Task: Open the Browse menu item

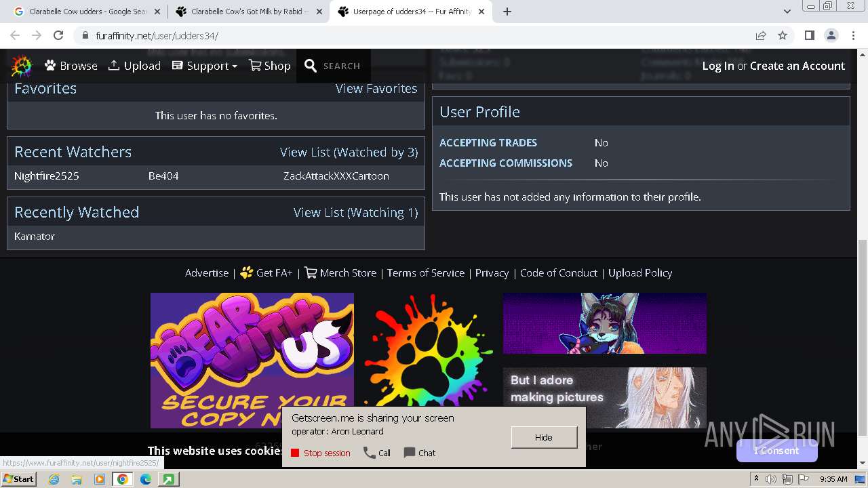Action: [x=71, y=66]
